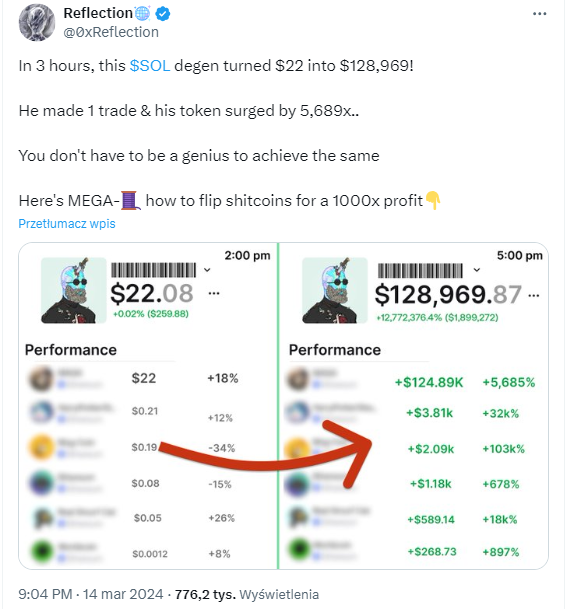
Task: Open the Reflection profile avatar
Action: tap(37, 23)
